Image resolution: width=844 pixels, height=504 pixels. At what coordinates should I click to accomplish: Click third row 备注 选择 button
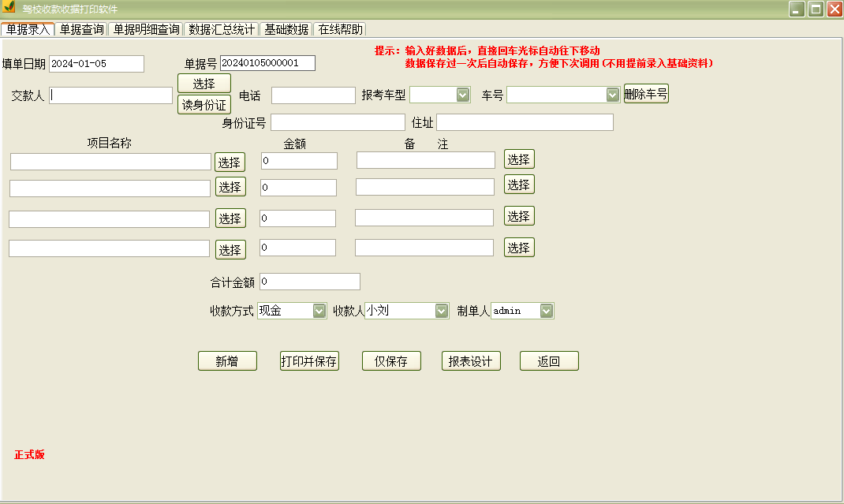pos(520,216)
